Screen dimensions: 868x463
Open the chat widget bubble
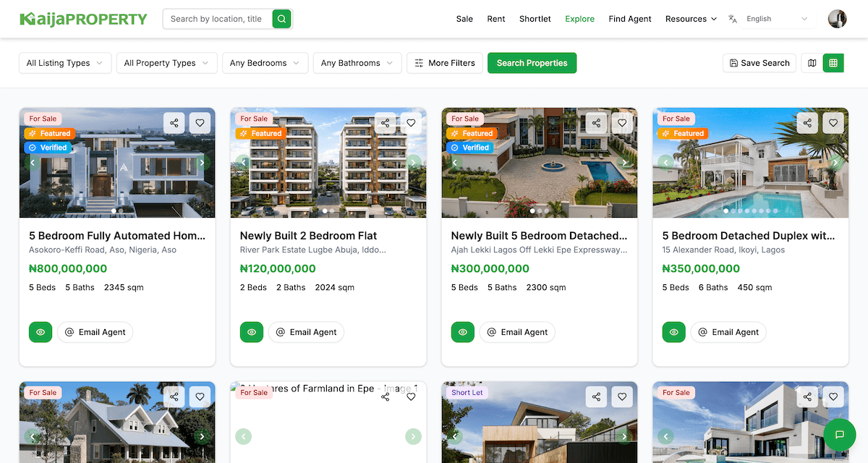click(x=839, y=435)
